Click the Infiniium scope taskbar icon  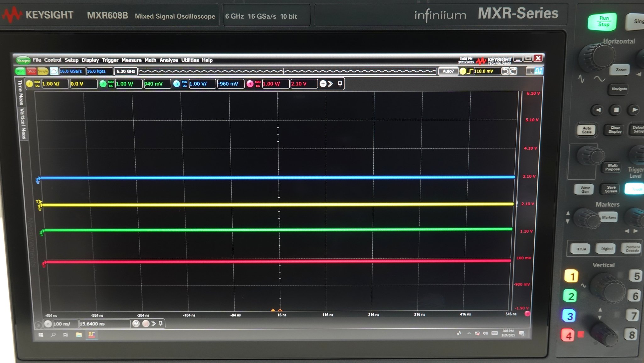(92, 335)
